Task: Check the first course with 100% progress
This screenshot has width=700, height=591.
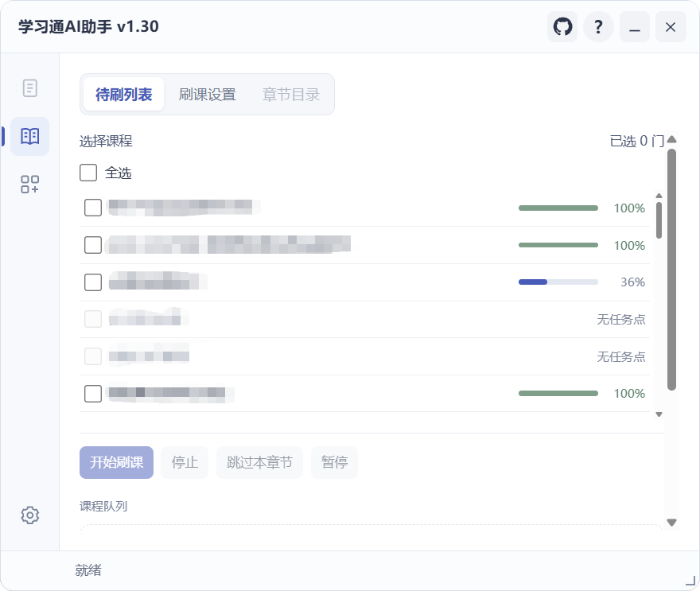Action: [x=93, y=208]
